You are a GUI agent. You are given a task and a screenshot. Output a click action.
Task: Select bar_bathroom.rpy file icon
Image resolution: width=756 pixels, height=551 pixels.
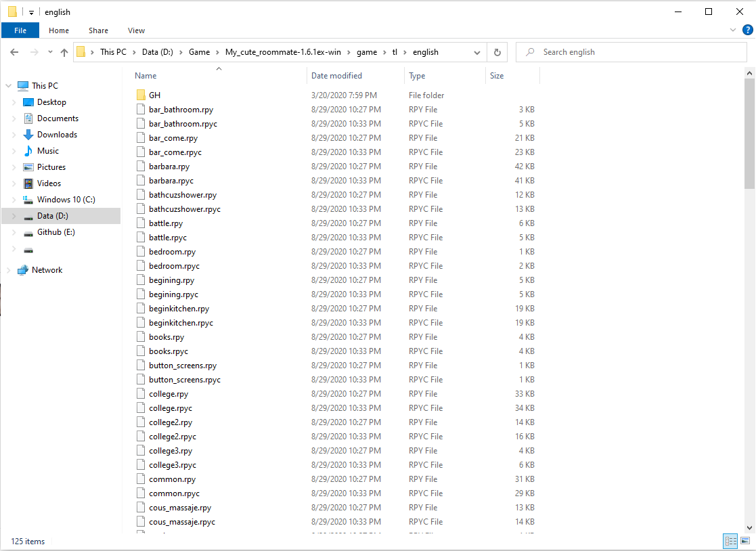(x=141, y=110)
